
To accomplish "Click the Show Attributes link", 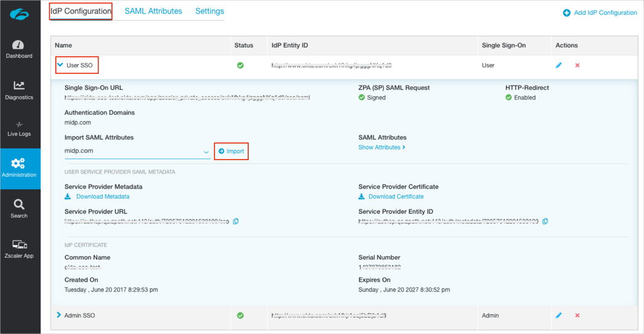I will coord(381,147).
